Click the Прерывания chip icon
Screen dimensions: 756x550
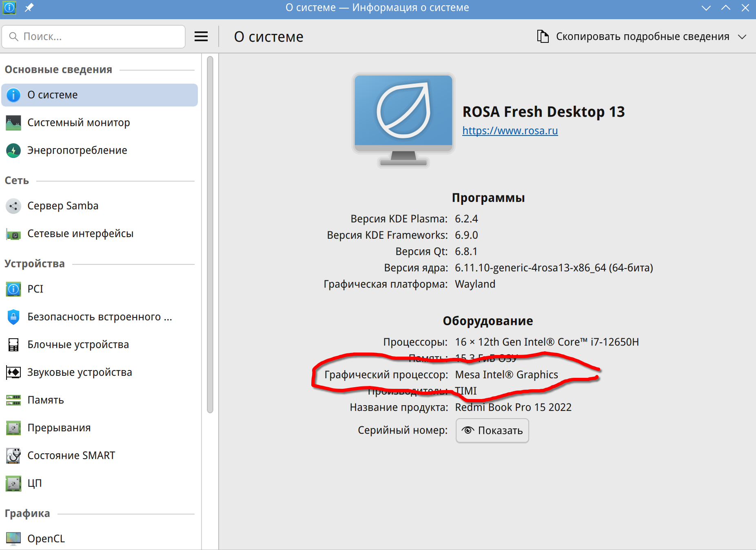(13, 428)
